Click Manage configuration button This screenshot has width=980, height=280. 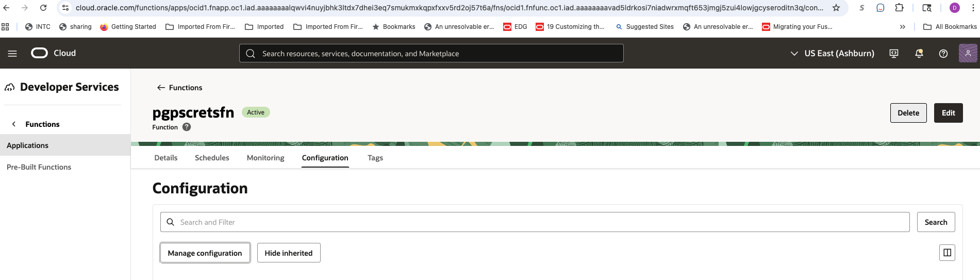205,253
